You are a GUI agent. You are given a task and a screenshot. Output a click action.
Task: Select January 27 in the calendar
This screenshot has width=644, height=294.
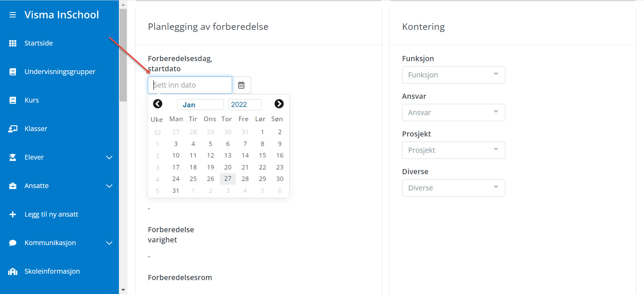pos(228,179)
